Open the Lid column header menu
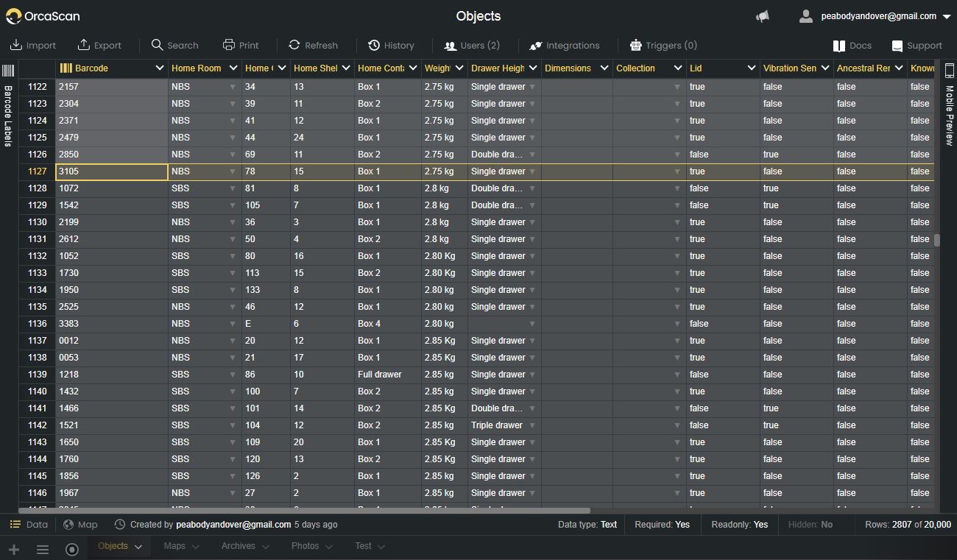This screenshot has height=560, width=957. click(751, 68)
